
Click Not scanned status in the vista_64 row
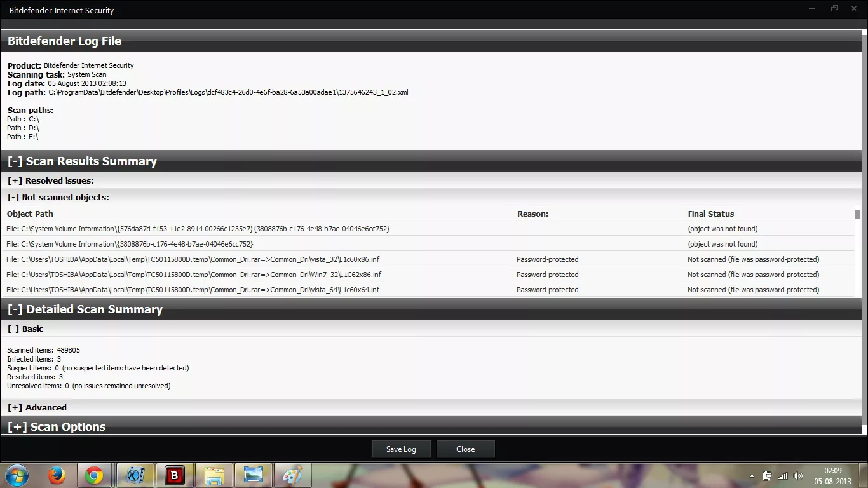coord(753,290)
